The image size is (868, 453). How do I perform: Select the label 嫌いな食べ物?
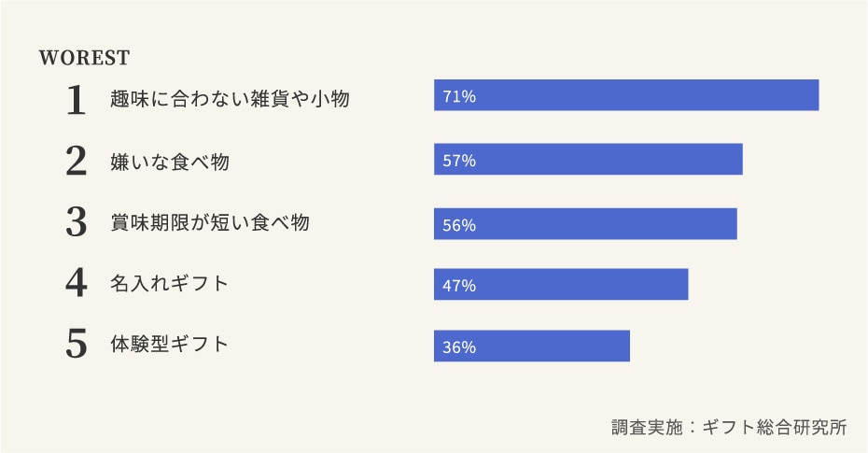point(169,162)
